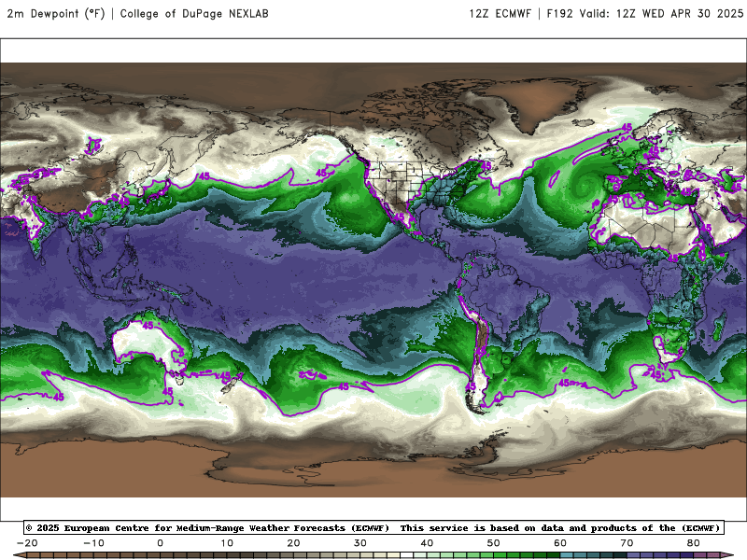Click "This service is based on data and products" text
Screen dimensions: 747x560
[520, 527]
